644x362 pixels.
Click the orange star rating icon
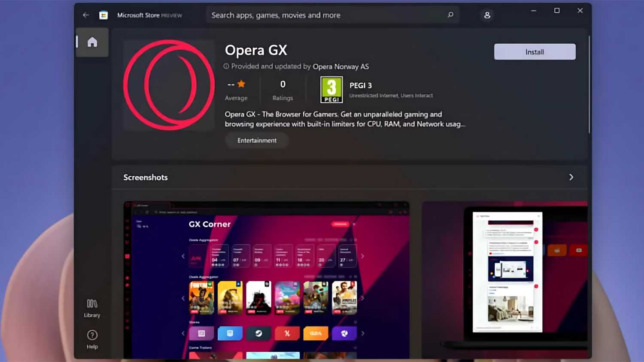pos(241,84)
